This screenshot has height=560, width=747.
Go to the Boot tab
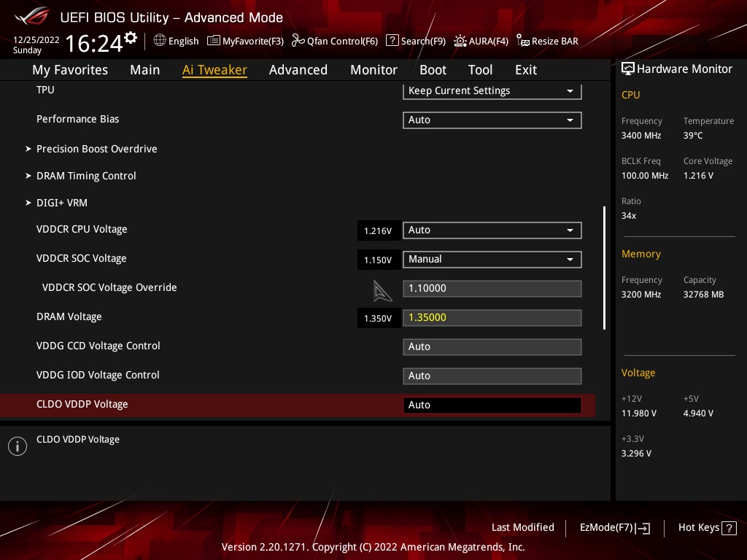433,70
